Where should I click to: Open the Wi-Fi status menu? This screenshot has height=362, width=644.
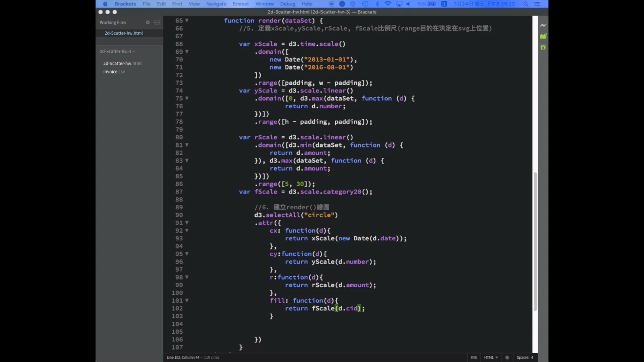point(388,4)
